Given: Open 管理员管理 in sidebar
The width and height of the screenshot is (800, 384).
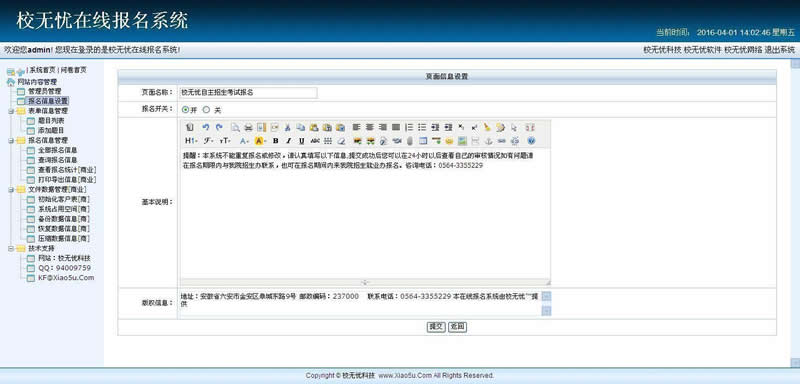Looking at the screenshot, I should (x=44, y=91).
